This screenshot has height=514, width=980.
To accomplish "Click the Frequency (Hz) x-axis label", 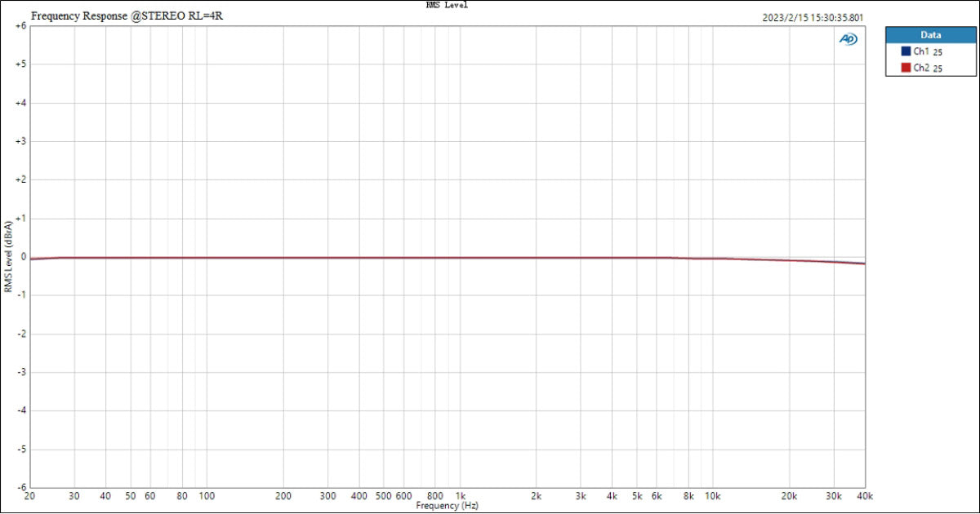I will click(x=447, y=506).
